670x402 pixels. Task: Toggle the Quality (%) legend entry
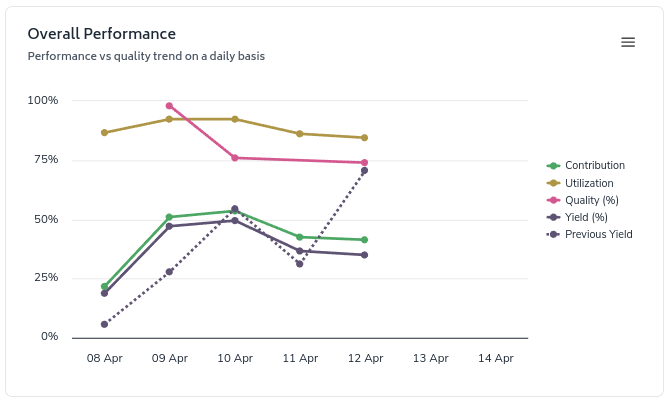pos(593,200)
